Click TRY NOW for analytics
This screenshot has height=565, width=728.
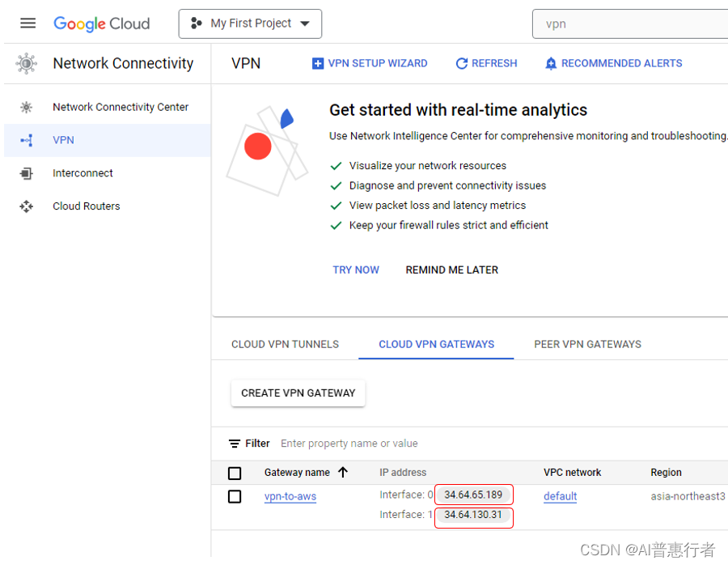pos(356,270)
